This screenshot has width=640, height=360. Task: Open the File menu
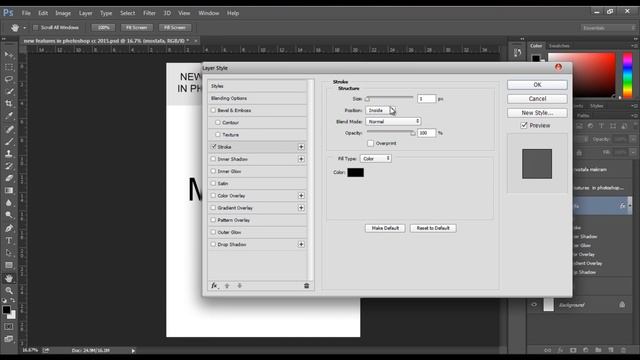click(x=26, y=13)
